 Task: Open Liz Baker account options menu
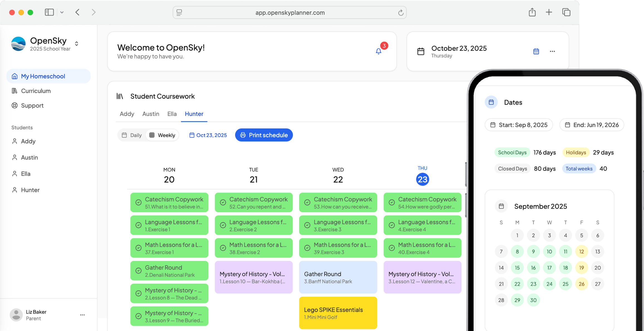(82, 315)
